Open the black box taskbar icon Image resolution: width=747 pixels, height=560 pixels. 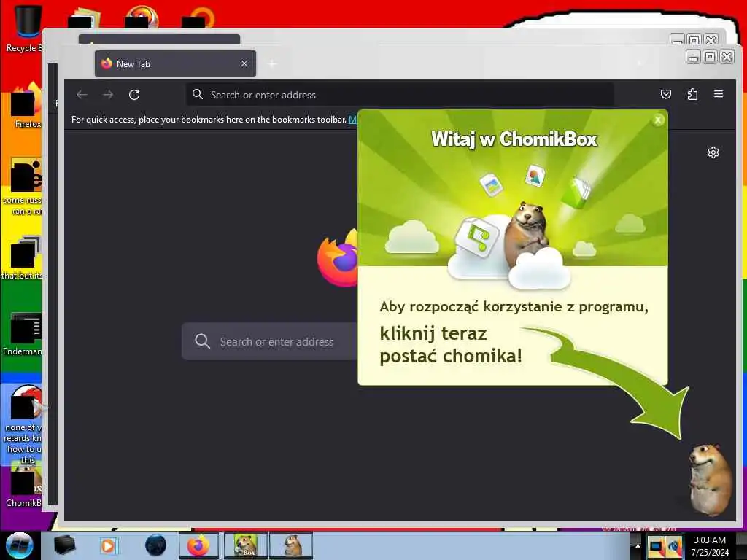coord(64,545)
